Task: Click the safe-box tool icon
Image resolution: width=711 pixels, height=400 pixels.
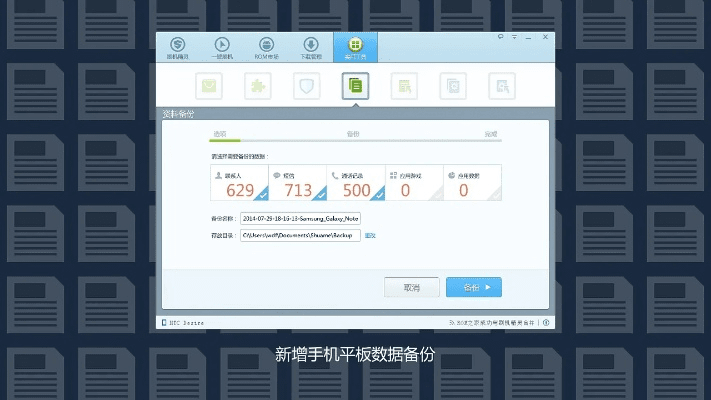Action: click(x=453, y=86)
